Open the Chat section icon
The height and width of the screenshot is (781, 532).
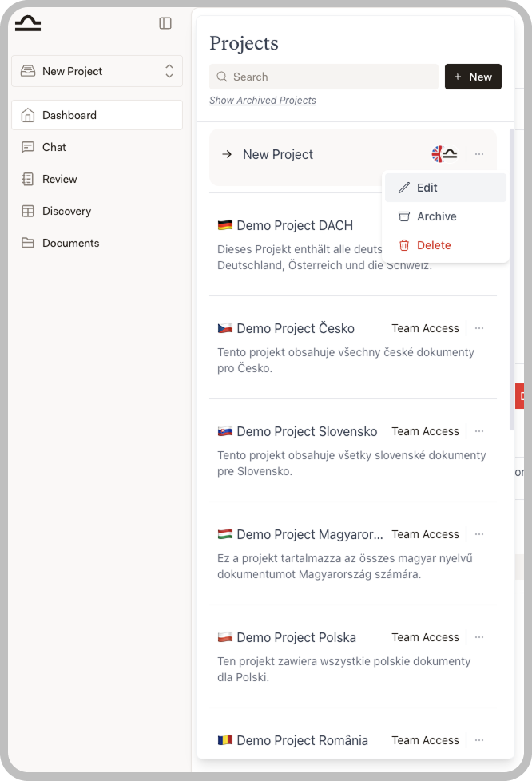click(x=26, y=147)
